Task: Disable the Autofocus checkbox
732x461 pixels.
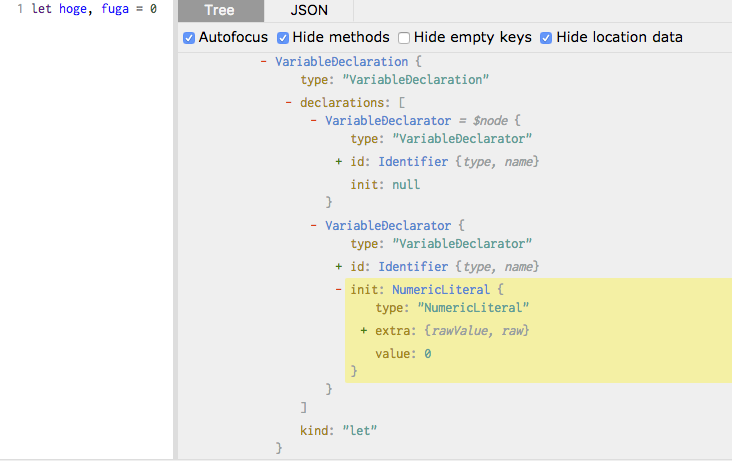Action: pyautogui.click(x=190, y=38)
